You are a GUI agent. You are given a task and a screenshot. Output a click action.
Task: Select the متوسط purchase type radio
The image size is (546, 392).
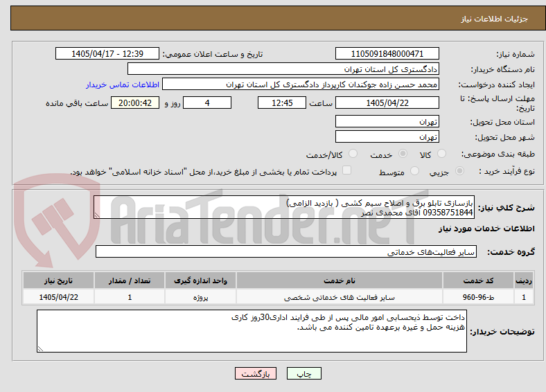[x=415, y=171]
